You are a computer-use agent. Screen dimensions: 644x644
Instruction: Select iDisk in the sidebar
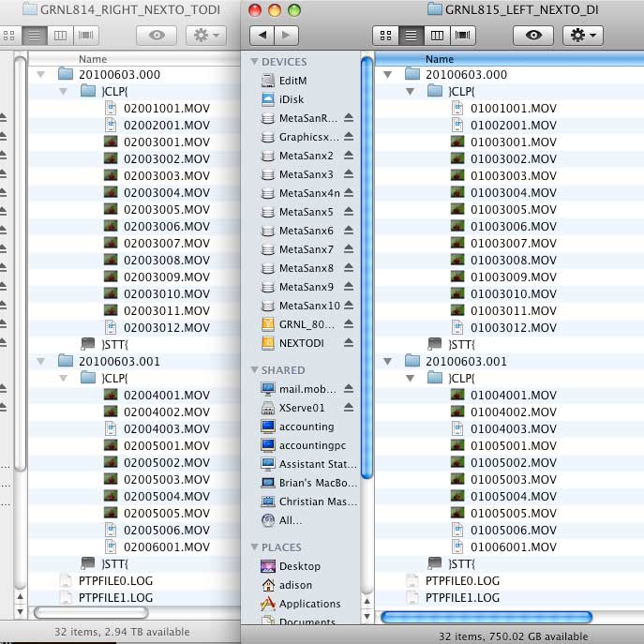(x=292, y=99)
